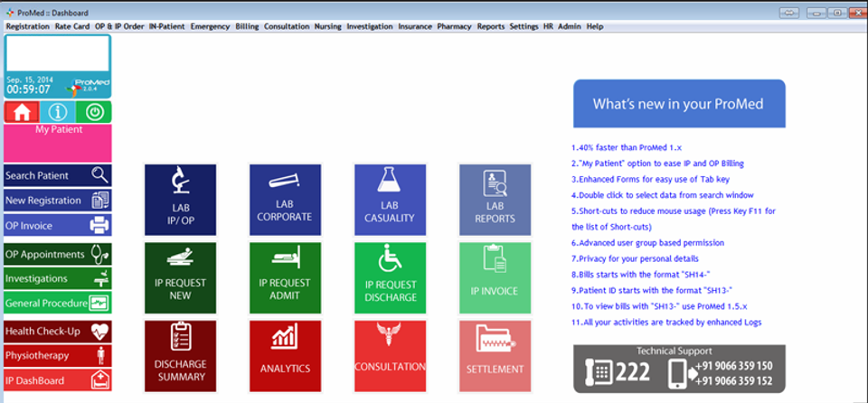Click note '5.Short-cuts to reduce mouse usage'
868x403 pixels.
(x=674, y=220)
